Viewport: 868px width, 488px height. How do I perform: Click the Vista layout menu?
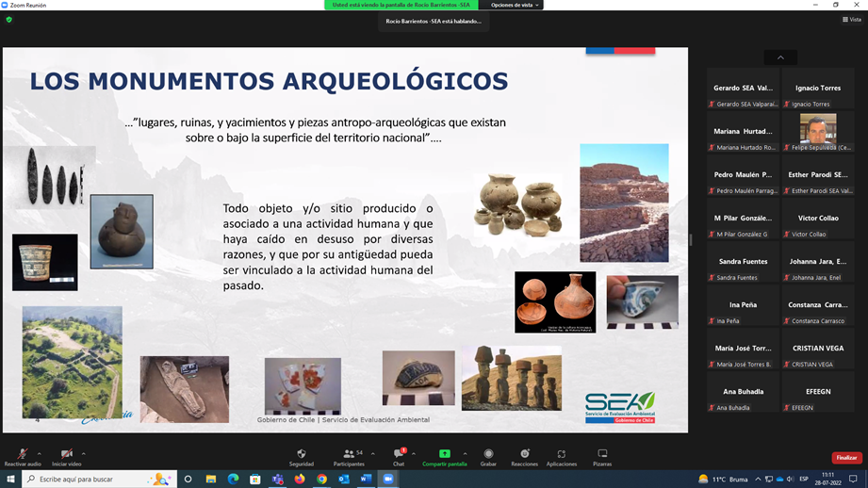coord(851,19)
